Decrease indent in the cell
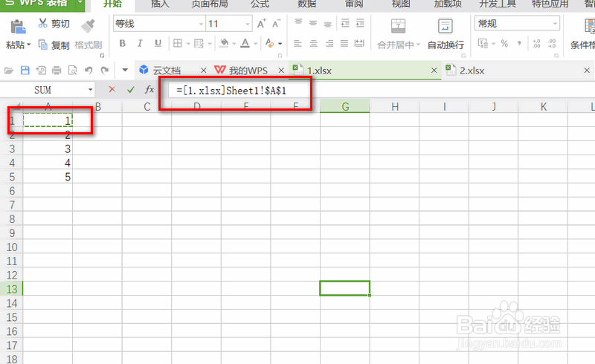 pos(345,24)
